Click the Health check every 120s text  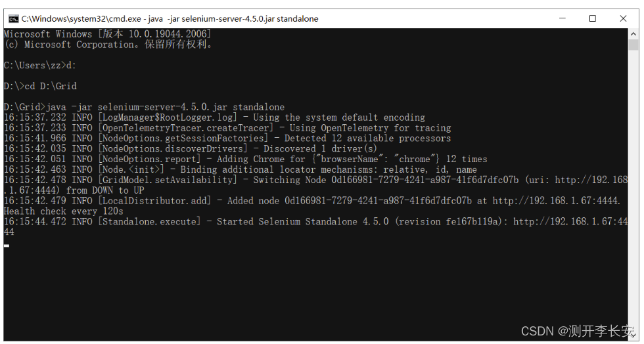[x=64, y=211]
